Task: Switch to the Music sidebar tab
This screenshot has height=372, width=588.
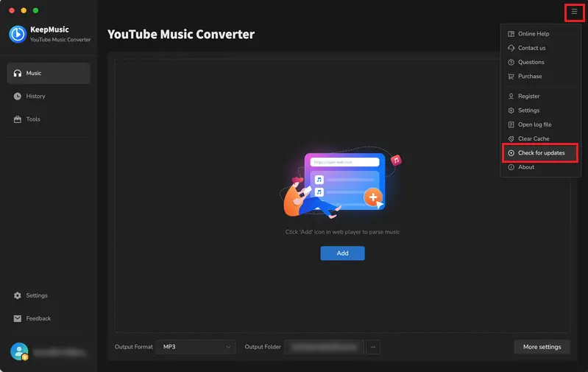Action: pyautogui.click(x=49, y=73)
